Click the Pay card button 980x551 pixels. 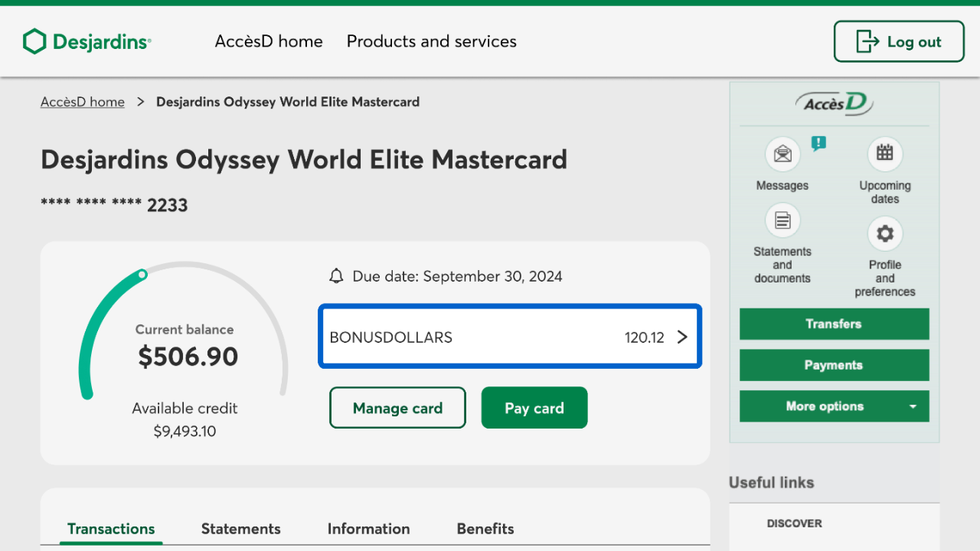(x=534, y=408)
